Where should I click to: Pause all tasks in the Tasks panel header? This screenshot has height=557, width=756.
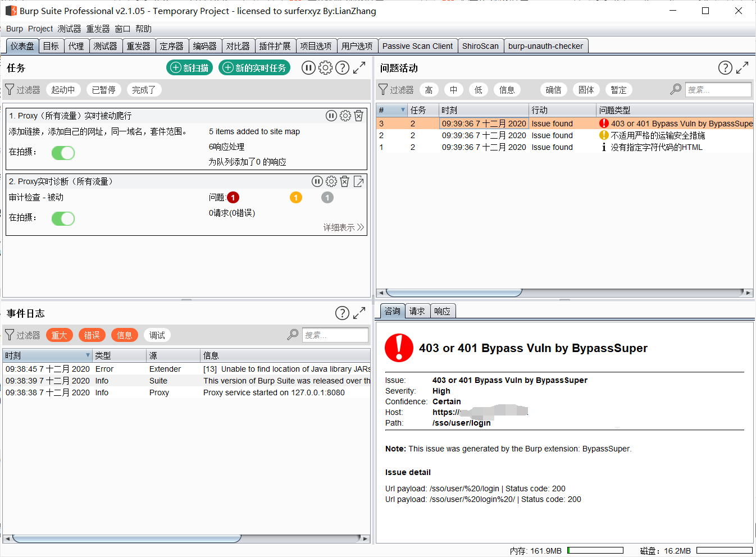click(x=308, y=68)
